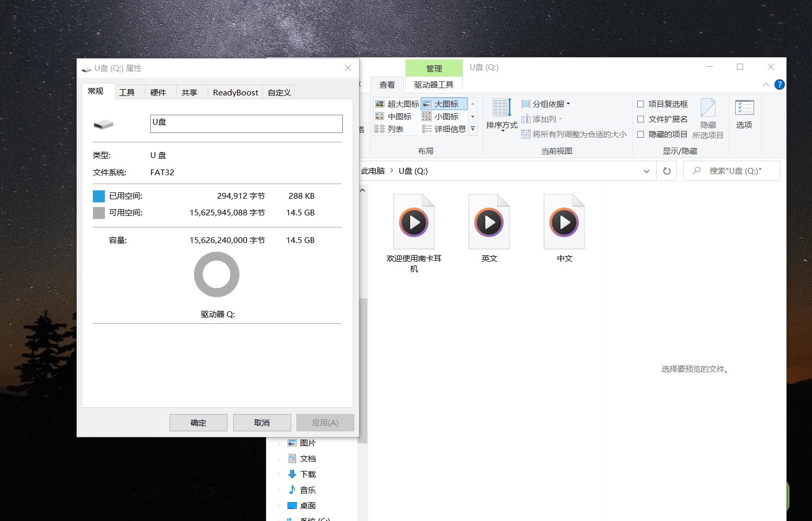The height and width of the screenshot is (521, 812).
Task: Open the ReadyBoost properties tab
Action: click(235, 92)
